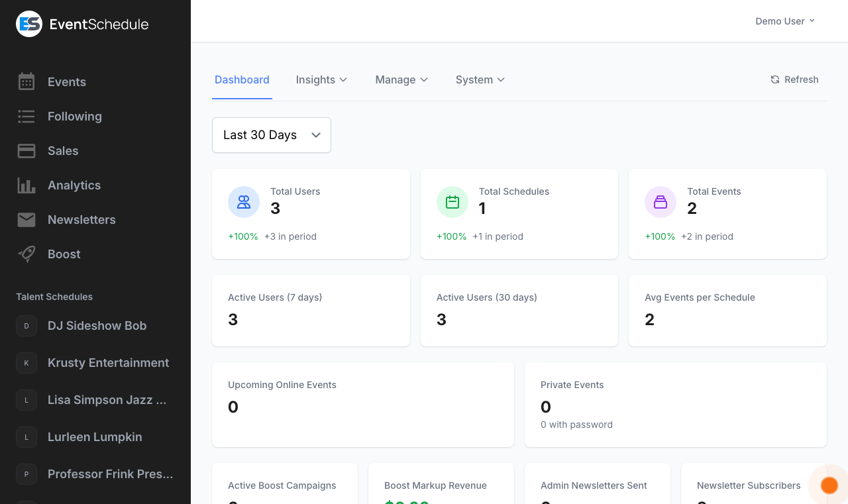
Task: Click the Active Users (30 days) label
Action: [487, 297]
